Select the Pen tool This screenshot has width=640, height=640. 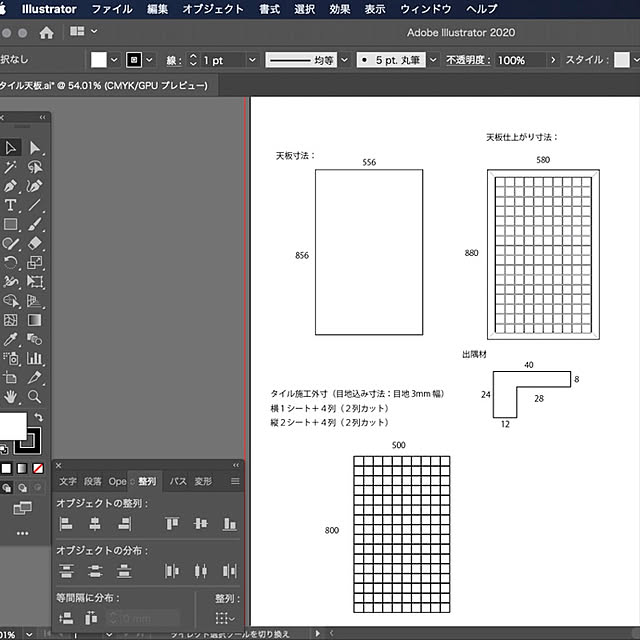(x=11, y=186)
